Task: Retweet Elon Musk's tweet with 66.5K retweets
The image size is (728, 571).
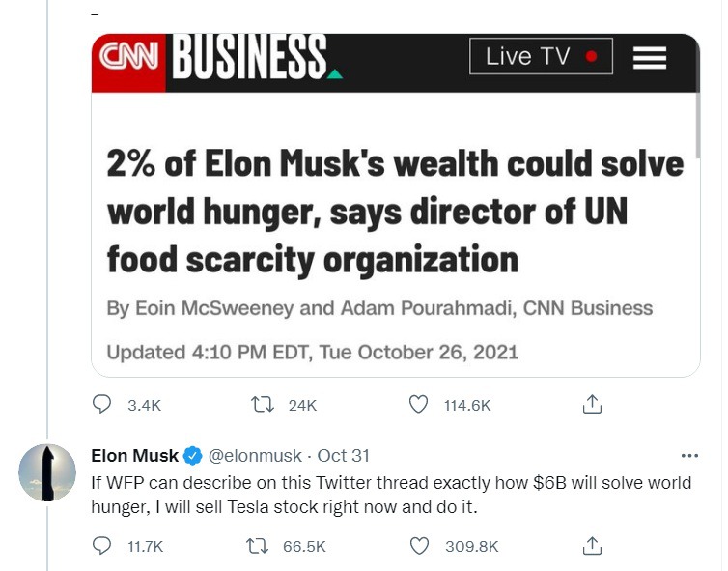Action: coord(257,546)
